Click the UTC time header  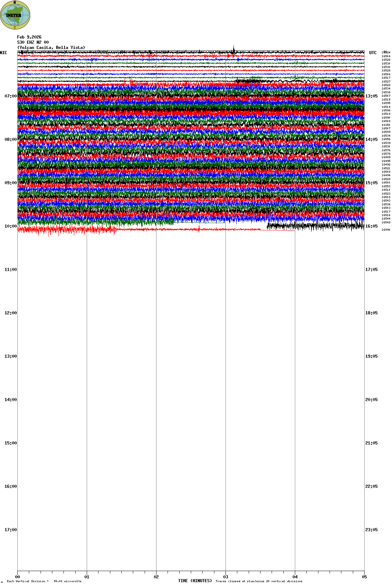(373, 53)
